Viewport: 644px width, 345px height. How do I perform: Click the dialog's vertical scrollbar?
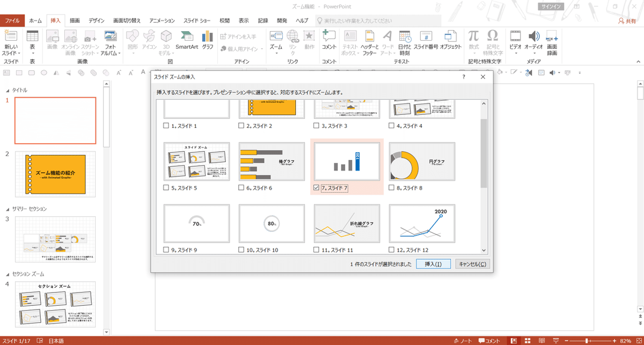(484, 177)
